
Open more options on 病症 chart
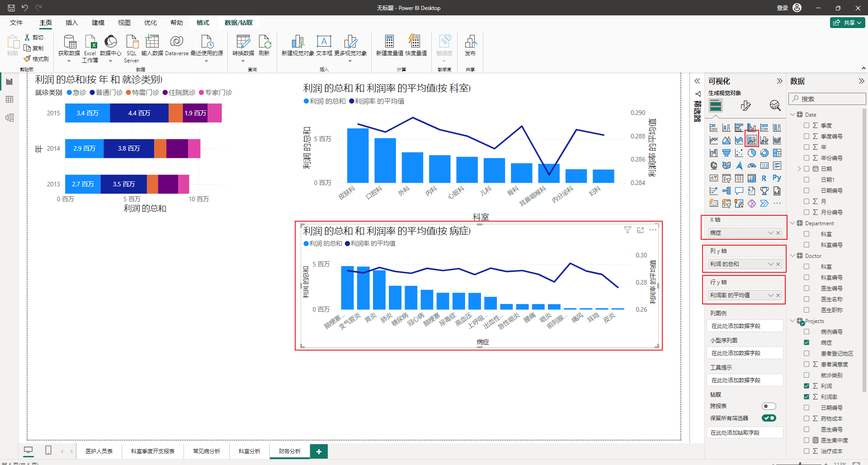[653, 230]
